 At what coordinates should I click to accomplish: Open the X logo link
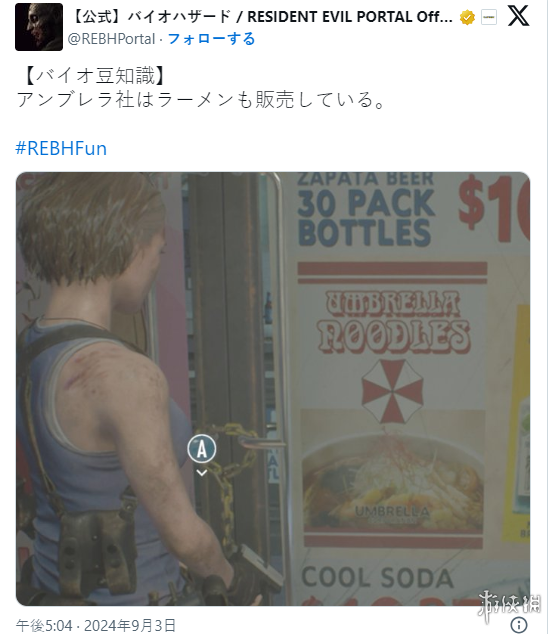pyautogui.click(x=518, y=17)
